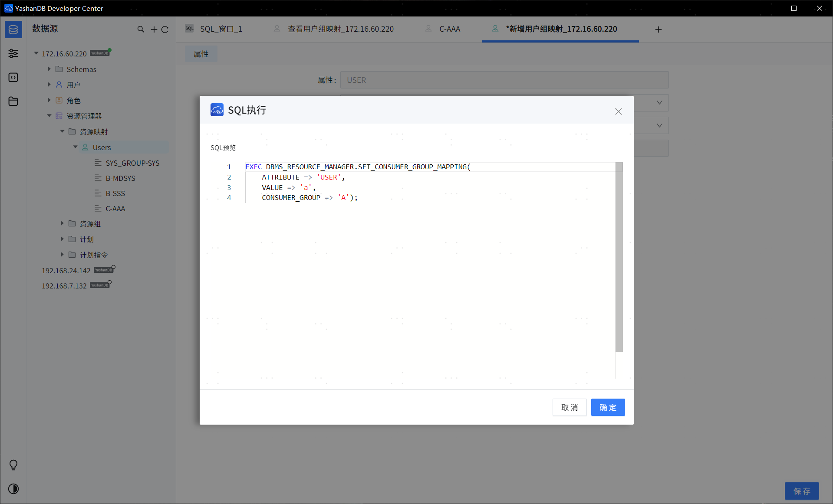Select SYS_GROUP-SYS mapping in tree
This screenshot has height=504, width=833.
tap(132, 163)
